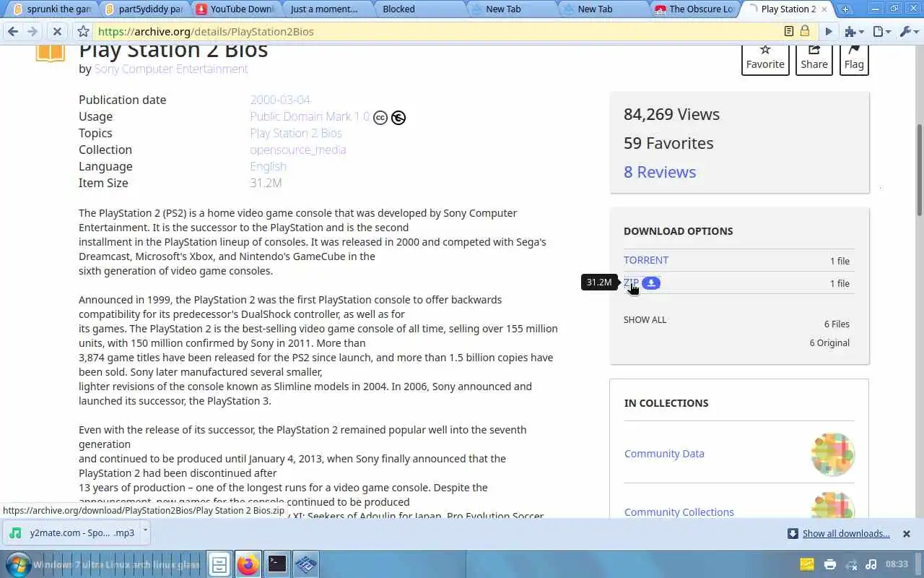Go back using the browser back arrow
This screenshot has width=924, height=578.
point(13,32)
